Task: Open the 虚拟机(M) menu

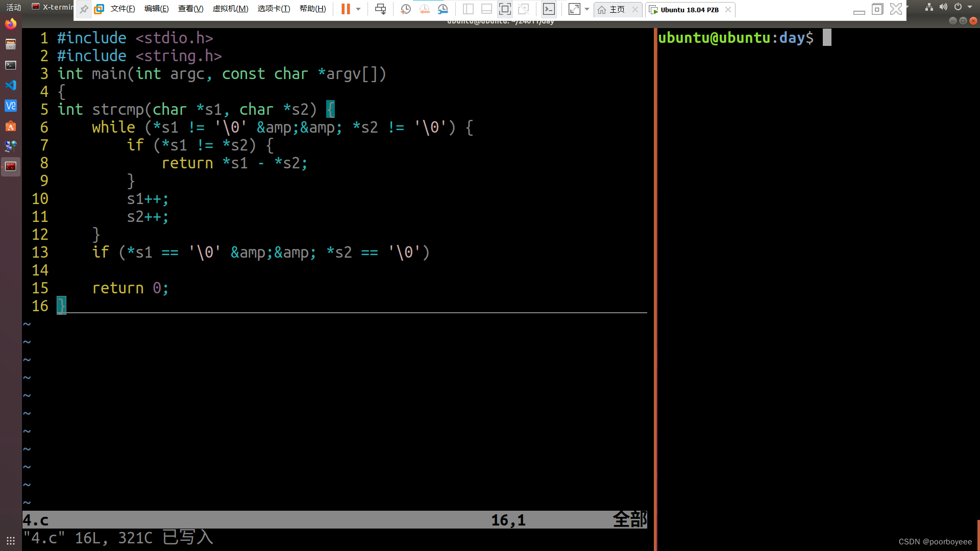Action: 230,9
